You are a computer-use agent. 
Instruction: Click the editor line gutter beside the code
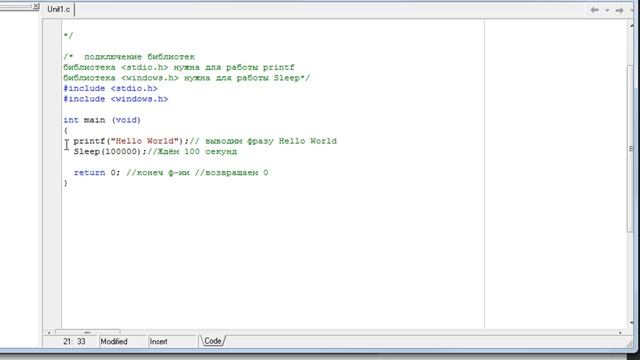tap(52, 173)
